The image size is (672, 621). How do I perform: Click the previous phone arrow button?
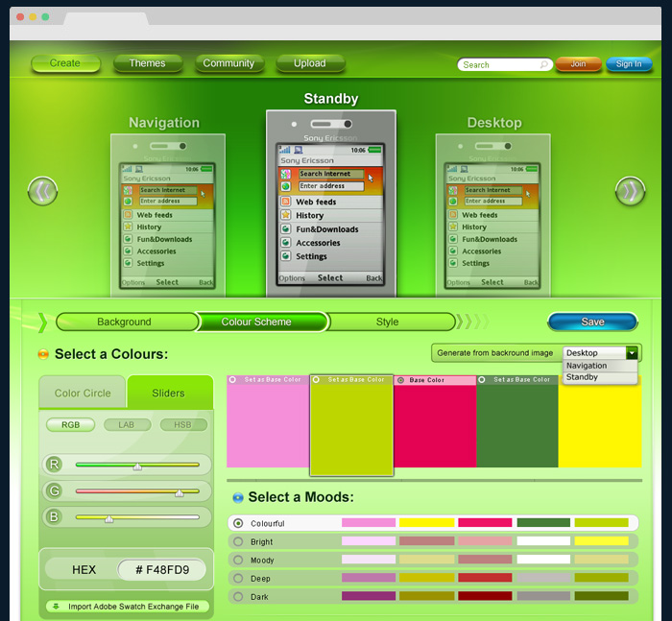coord(42,191)
